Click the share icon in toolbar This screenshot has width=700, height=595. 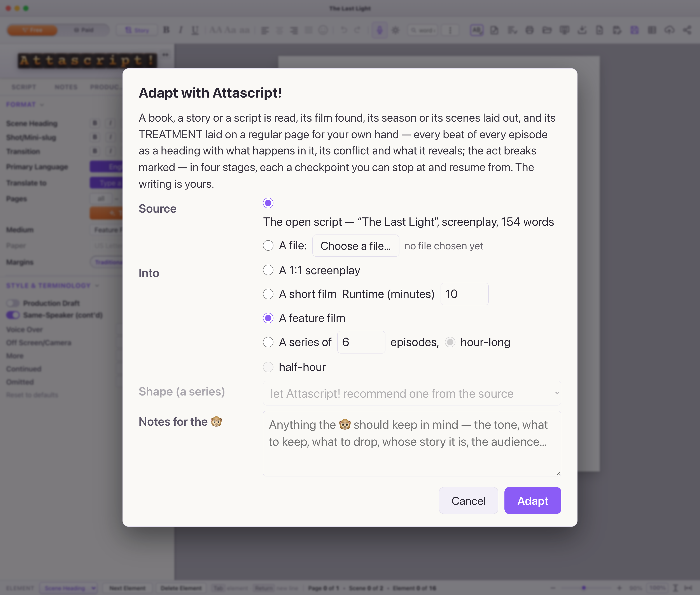tap(687, 30)
